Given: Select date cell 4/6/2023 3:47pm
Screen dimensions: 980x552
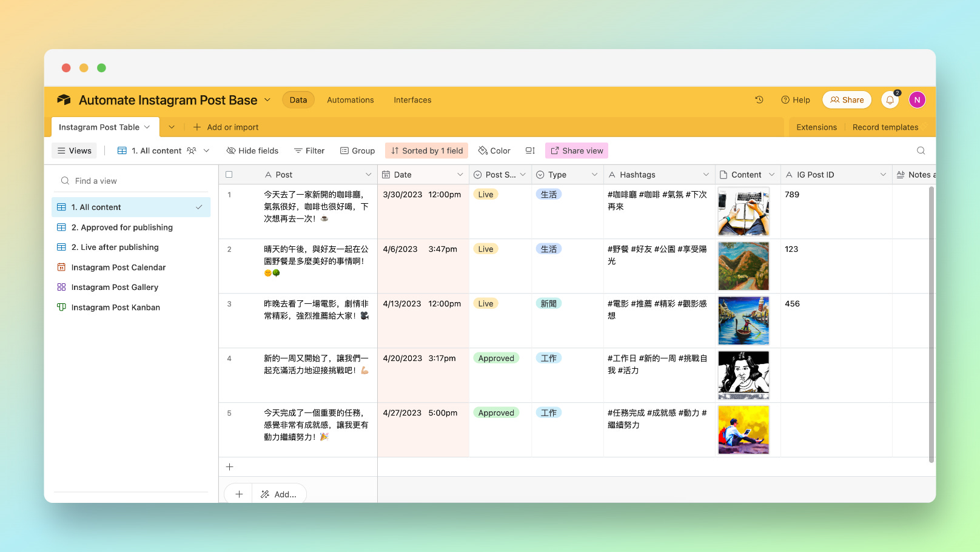Looking at the screenshot, I should pos(423,266).
